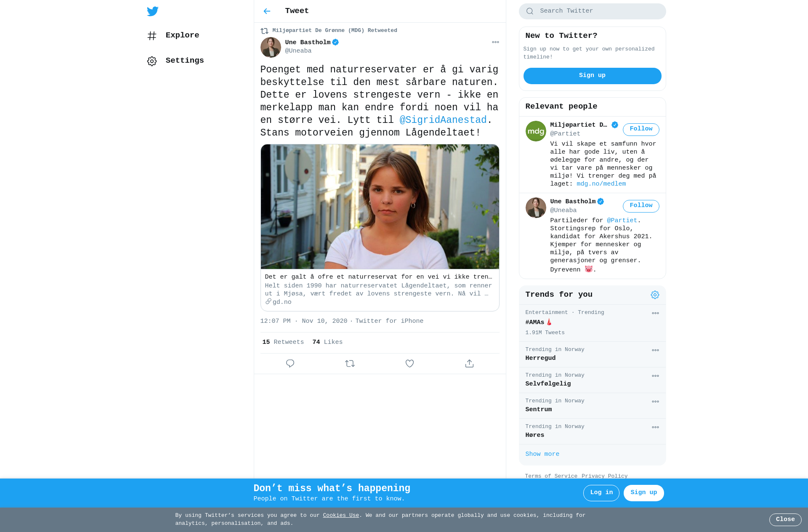The height and width of the screenshot is (532, 808).
Task: Open Trends settings gear icon
Action: (x=655, y=295)
